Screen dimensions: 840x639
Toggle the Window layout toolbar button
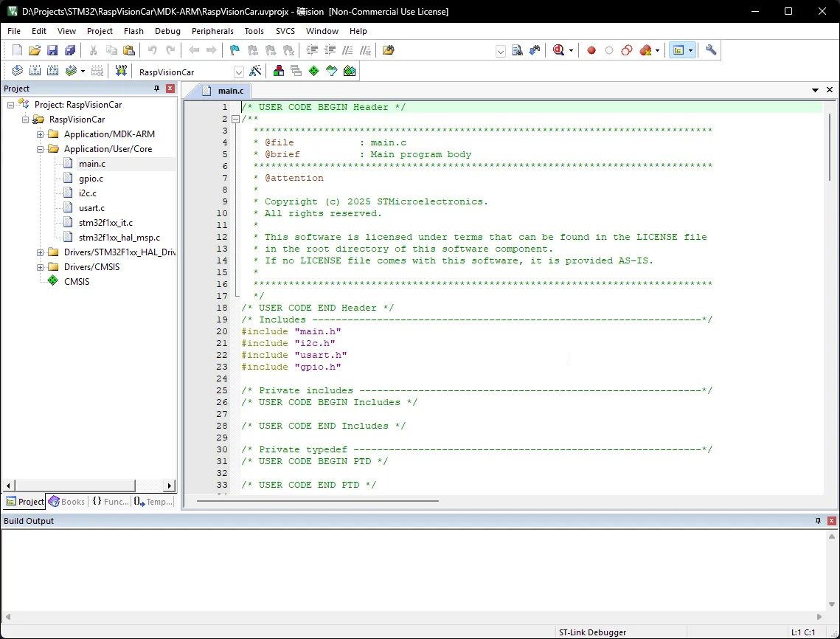pos(678,50)
